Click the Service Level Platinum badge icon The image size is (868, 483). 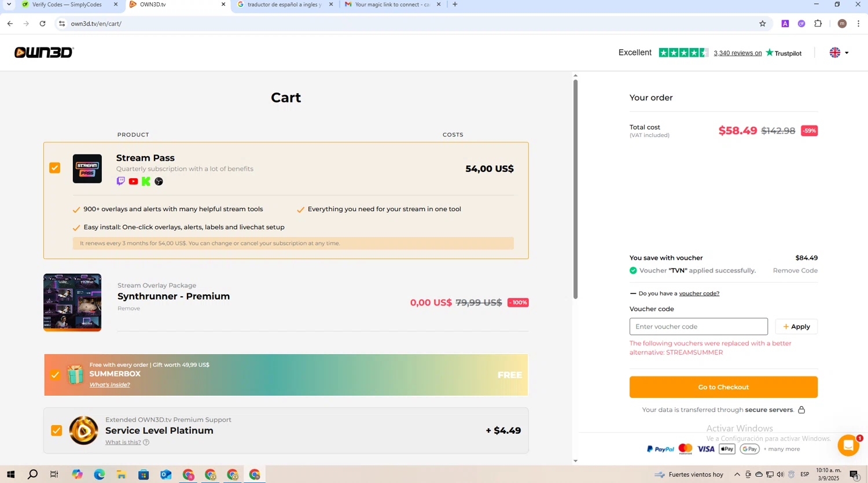coord(83,430)
